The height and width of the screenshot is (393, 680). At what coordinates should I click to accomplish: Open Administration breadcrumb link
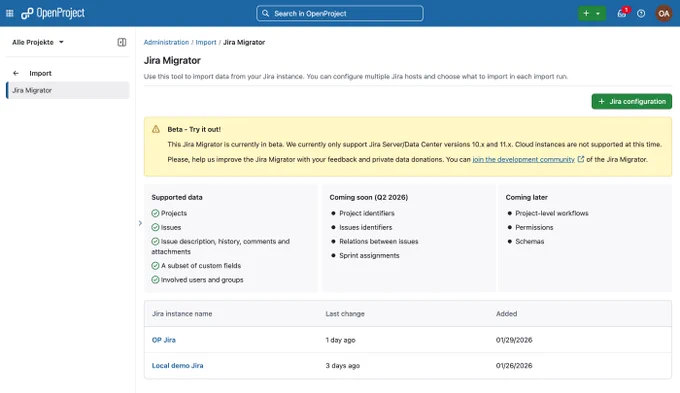167,42
